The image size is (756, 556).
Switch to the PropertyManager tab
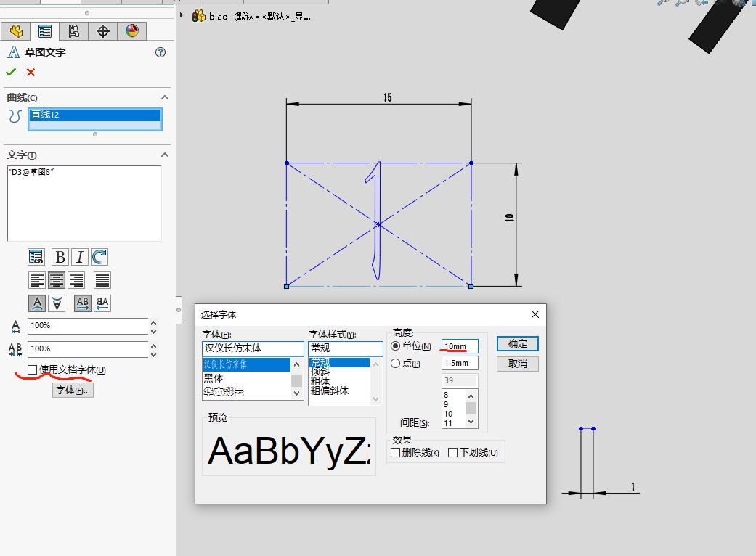[x=44, y=31]
